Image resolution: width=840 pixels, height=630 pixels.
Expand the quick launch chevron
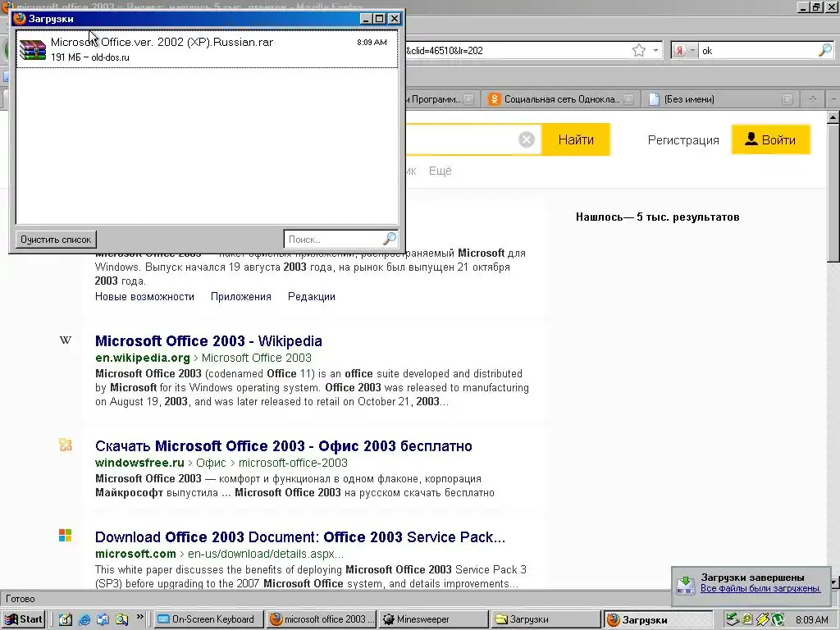coord(139,617)
